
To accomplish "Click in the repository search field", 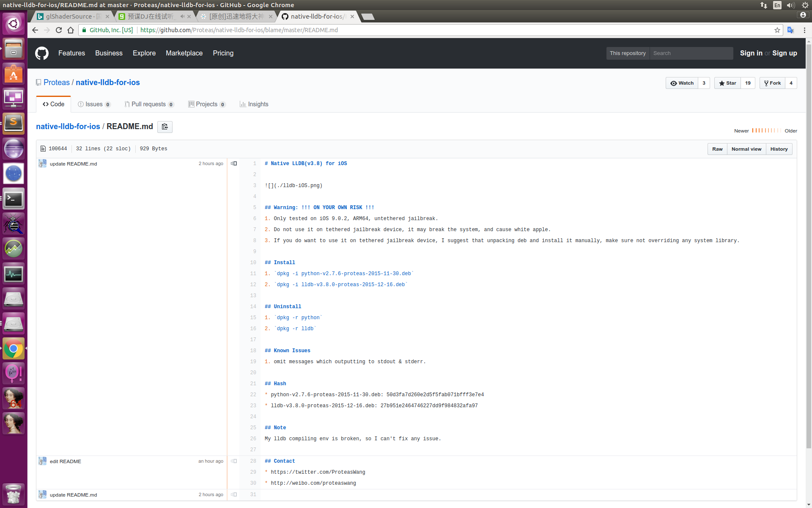I will (x=691, y=53).
